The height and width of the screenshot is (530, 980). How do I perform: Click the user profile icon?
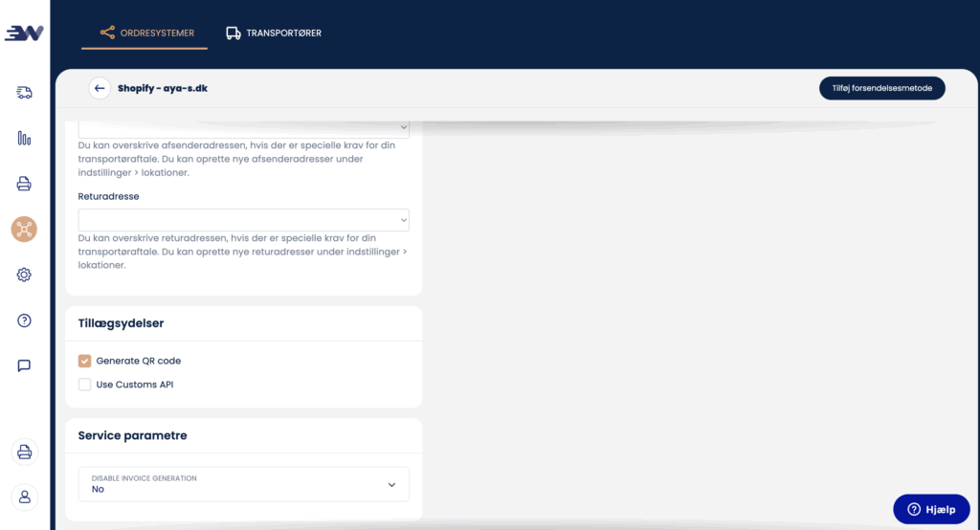click(24, 497)
